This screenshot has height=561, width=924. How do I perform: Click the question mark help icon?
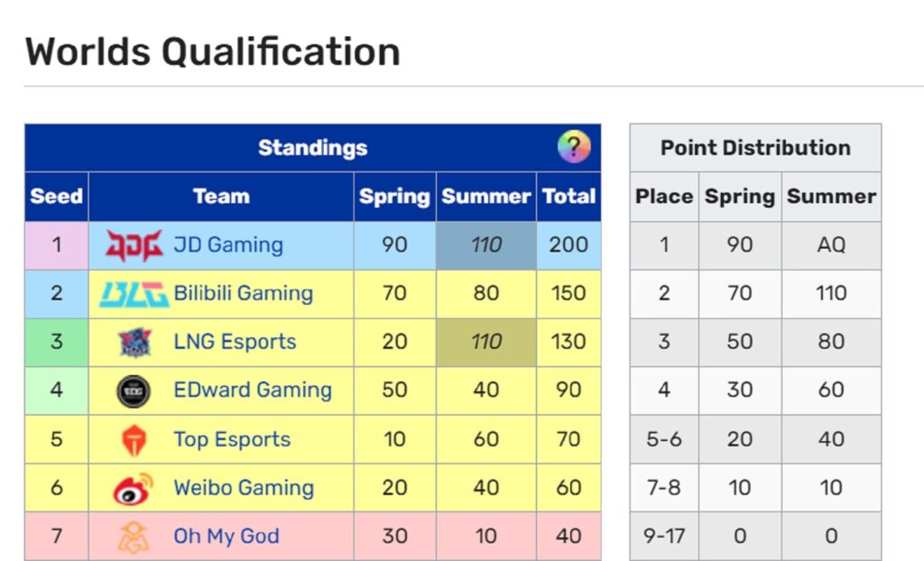coord(573,146)
